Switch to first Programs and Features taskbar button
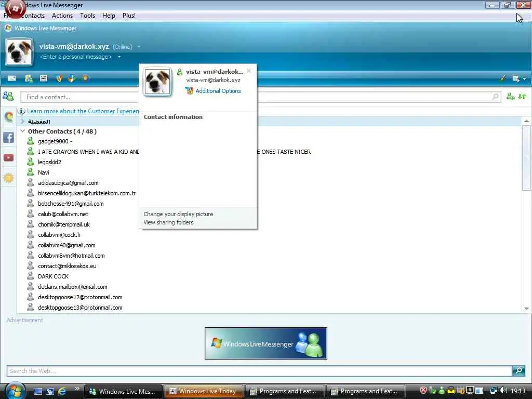 click(284, 391)
